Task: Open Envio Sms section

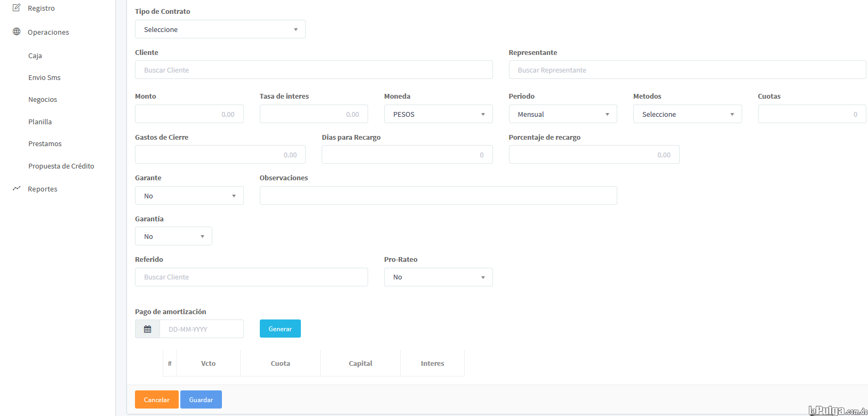Action: tap(45, 78)
